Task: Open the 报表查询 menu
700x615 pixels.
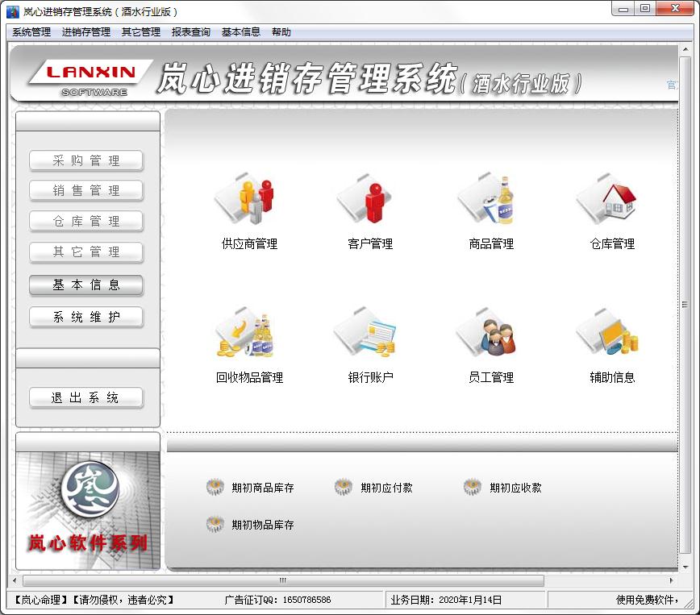Action: (x=191, y=32)
